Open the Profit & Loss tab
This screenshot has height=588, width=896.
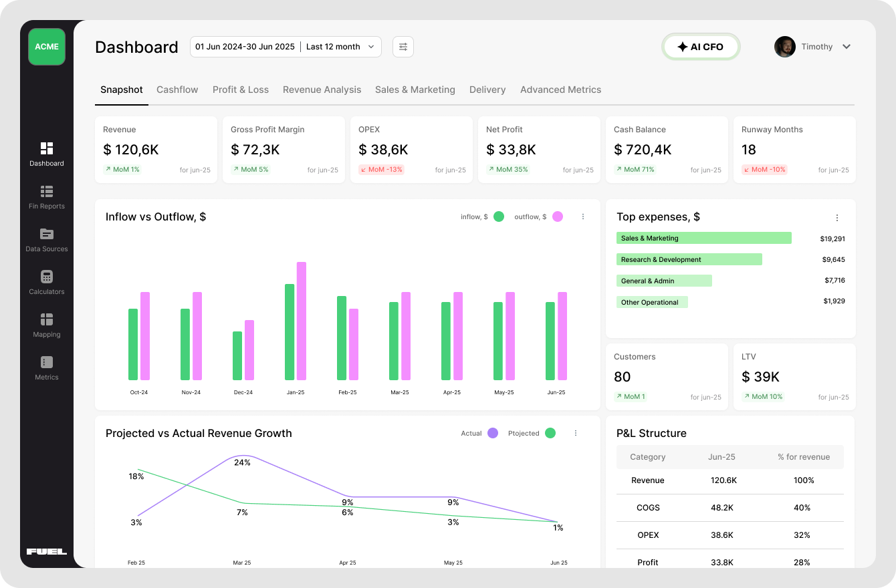pos(241,90)
